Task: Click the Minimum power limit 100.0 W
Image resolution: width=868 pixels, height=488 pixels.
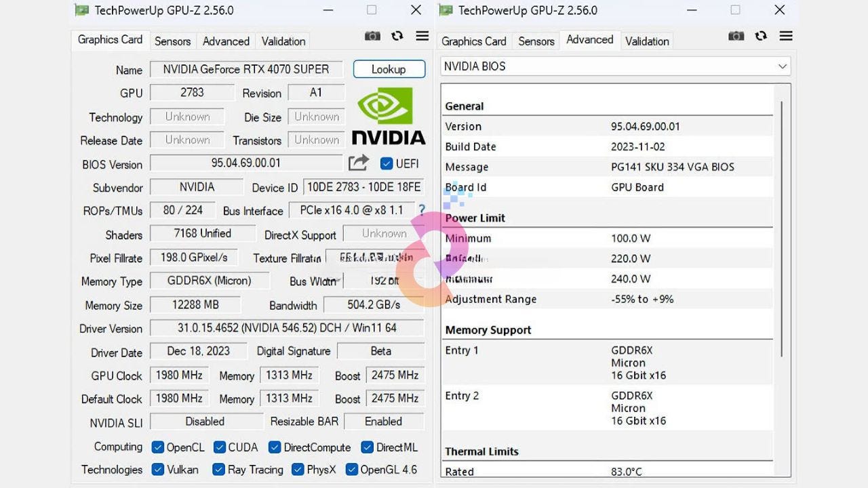Action: click(631, 238)
